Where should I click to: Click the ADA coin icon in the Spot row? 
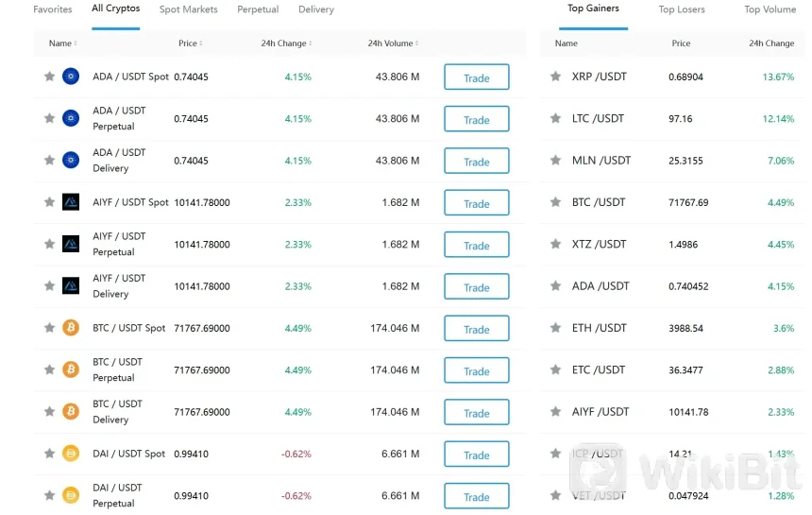pyautogui.click(x=71, y=77)
